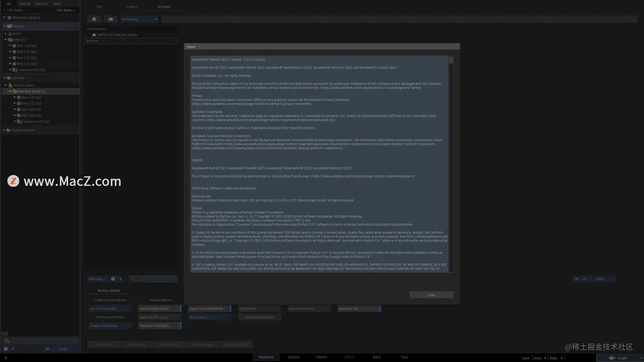Open left panel settings gear
Screen dimensions: 644x362
click(6, 349)
